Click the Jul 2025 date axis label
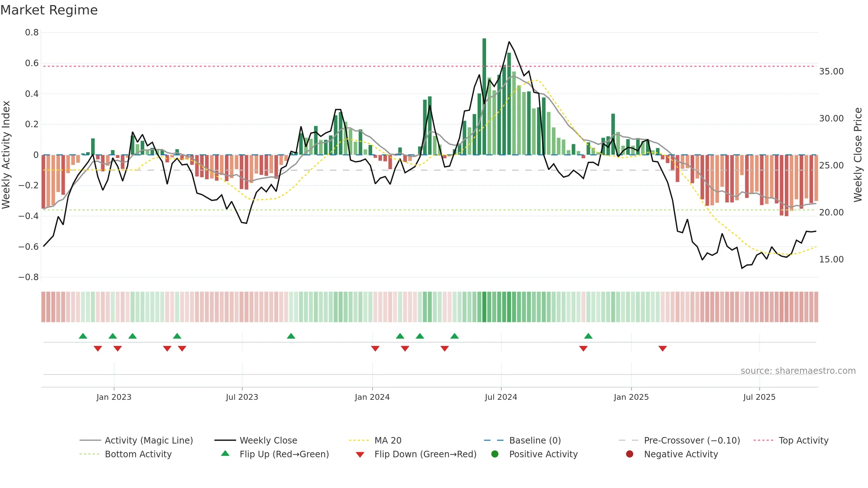 pyautogui.click(x=759, y=397)
